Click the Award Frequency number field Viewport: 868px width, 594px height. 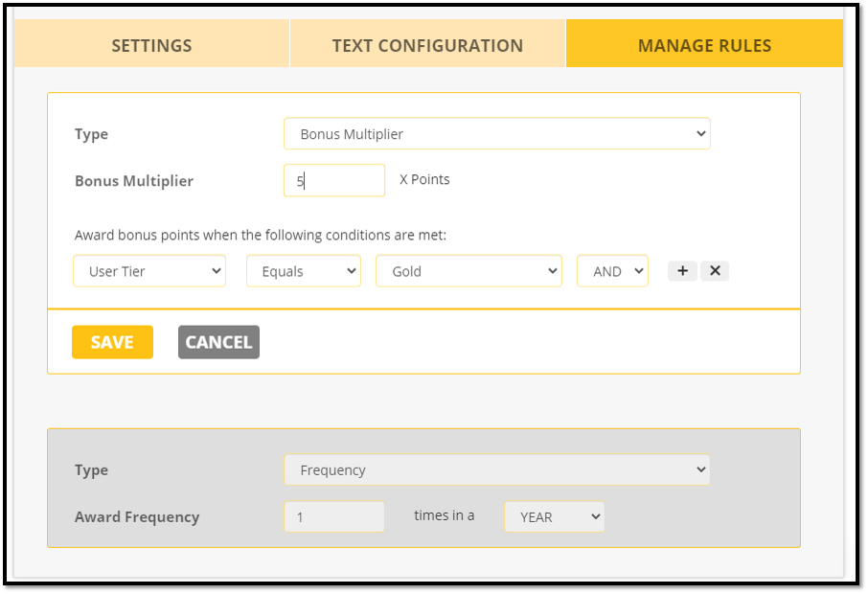pyautogui.click(x=334, y=517)
